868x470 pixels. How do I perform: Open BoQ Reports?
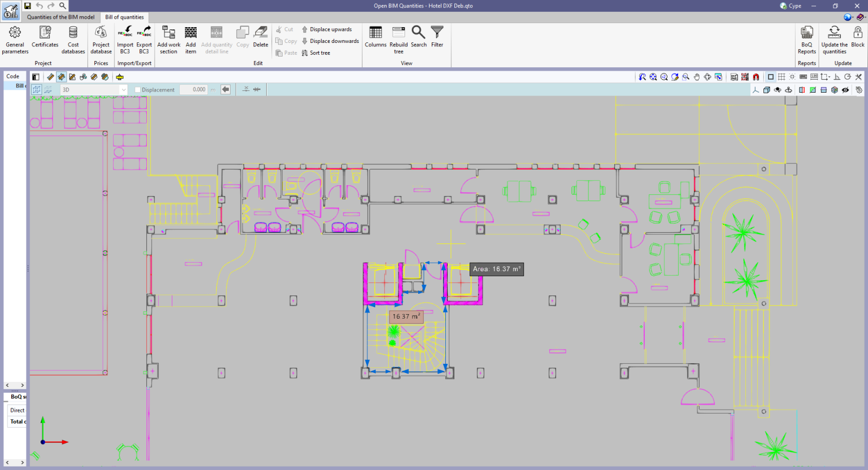coord(807,40)
